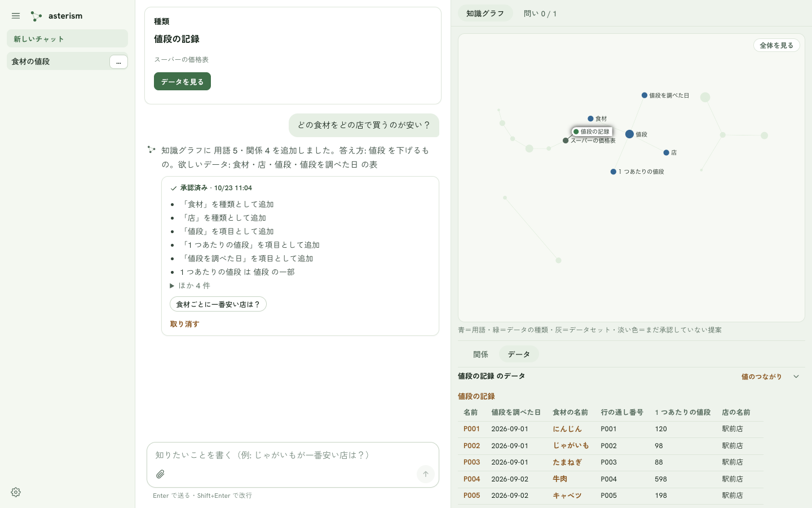812x508 pixels.
Task: Click the 取り消す link
Action: click(x=185, y=324)
